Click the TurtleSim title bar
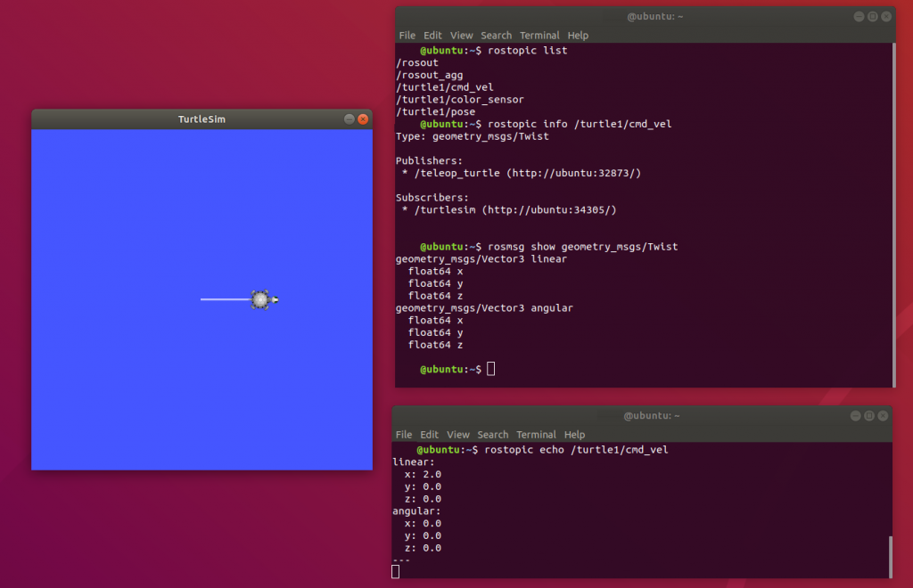This screenshot has width=913, height=588. [202, 118]
